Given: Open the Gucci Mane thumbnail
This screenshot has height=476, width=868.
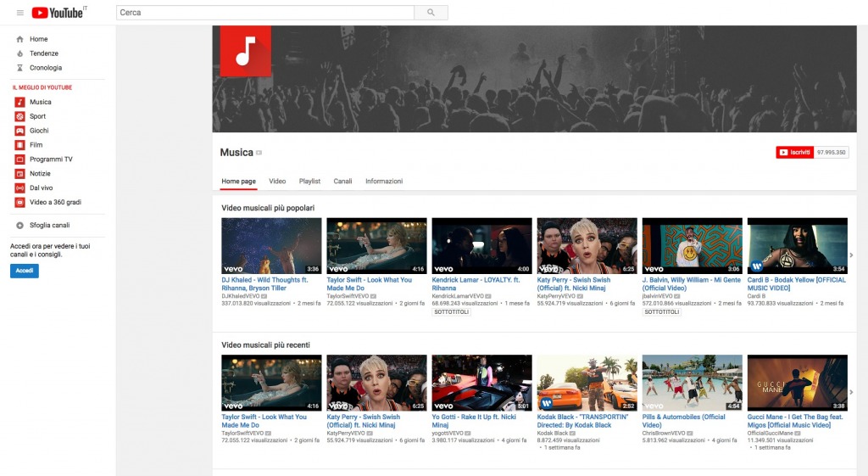Looking at the screenshot, I should 797,383.
